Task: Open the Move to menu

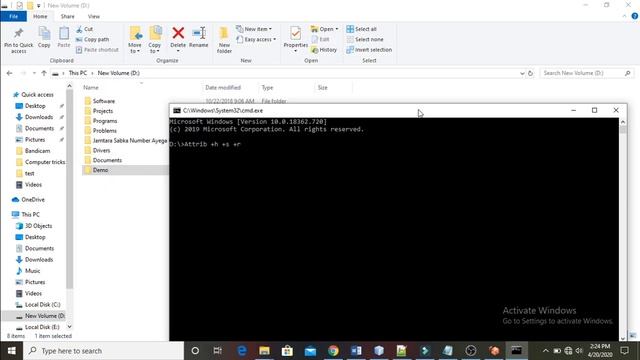Action: [135, 40]
